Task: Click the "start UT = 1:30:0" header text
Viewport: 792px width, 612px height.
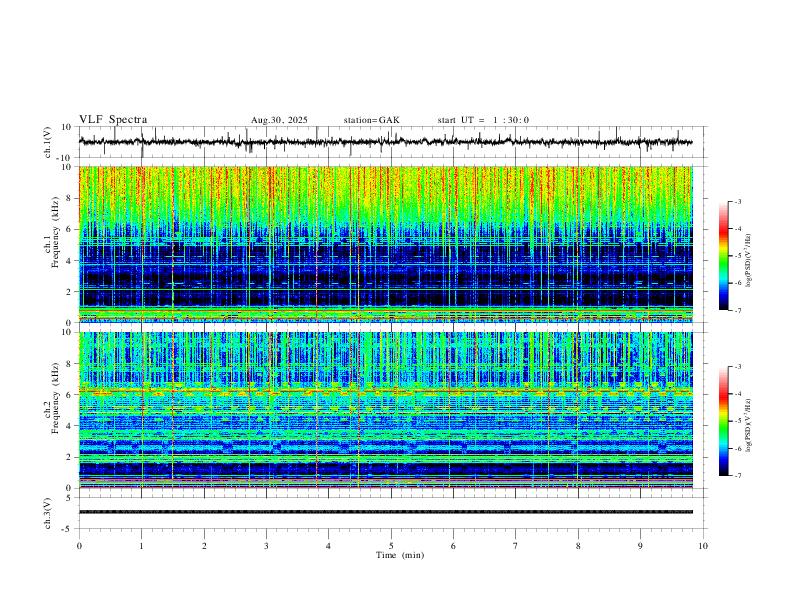Action: [483, 120]
